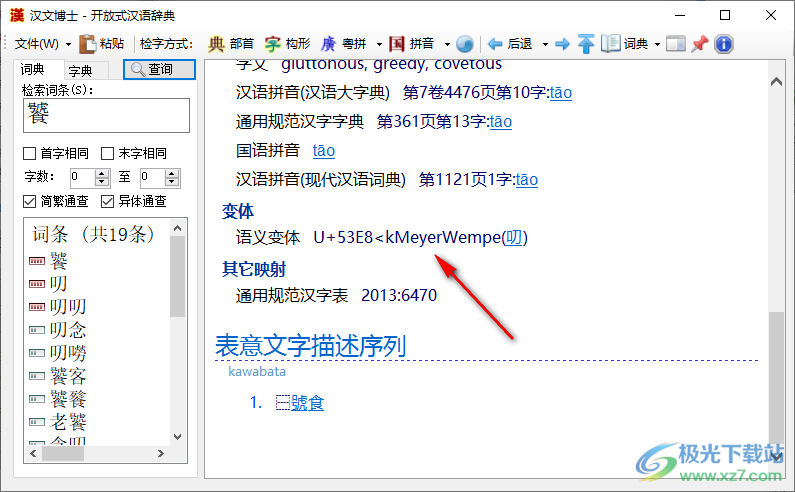795x492 pixels.
Task: Go forward with the right arrow icon
Action: point(562,44)
